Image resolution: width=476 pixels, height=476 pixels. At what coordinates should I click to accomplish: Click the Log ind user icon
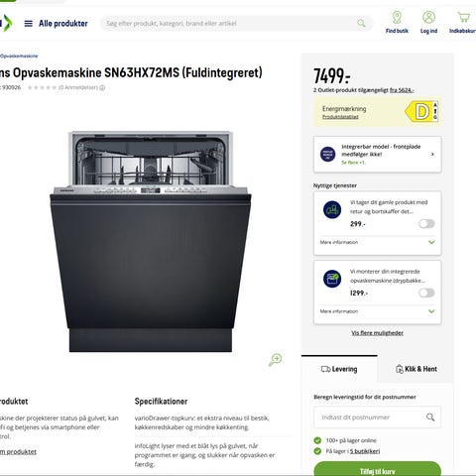pyautogui.click(x=428, y=18)
